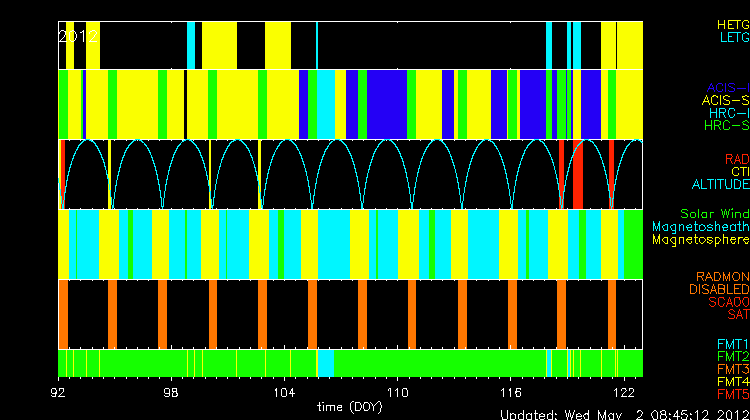Click the DISABLED legend label
This screenshot has height=420, width=750.
[x=719, y=289]
